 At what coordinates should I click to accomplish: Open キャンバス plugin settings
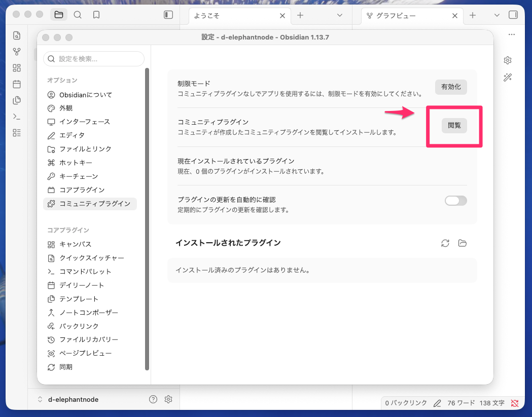tap(90, 244)
